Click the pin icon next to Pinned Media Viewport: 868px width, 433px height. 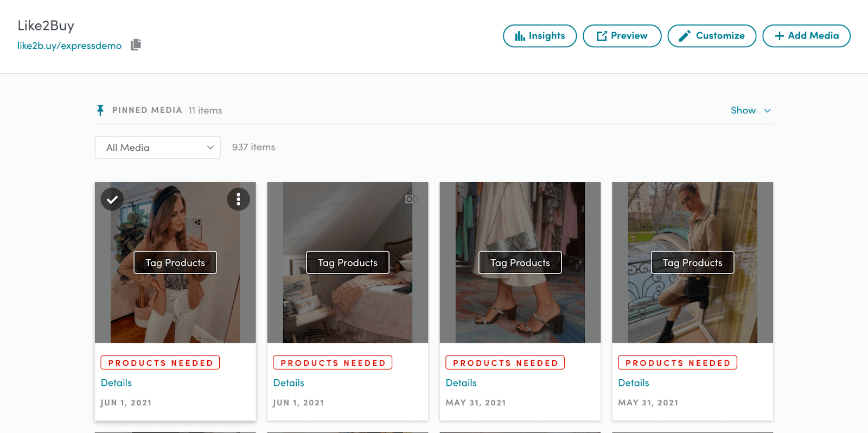[x=100, y=110]
